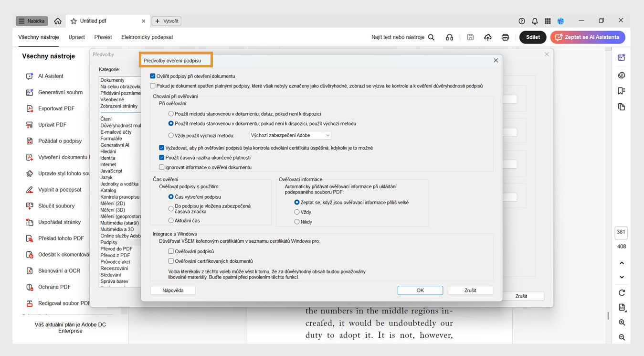Click the Uspořádat stránky icon

30,222
